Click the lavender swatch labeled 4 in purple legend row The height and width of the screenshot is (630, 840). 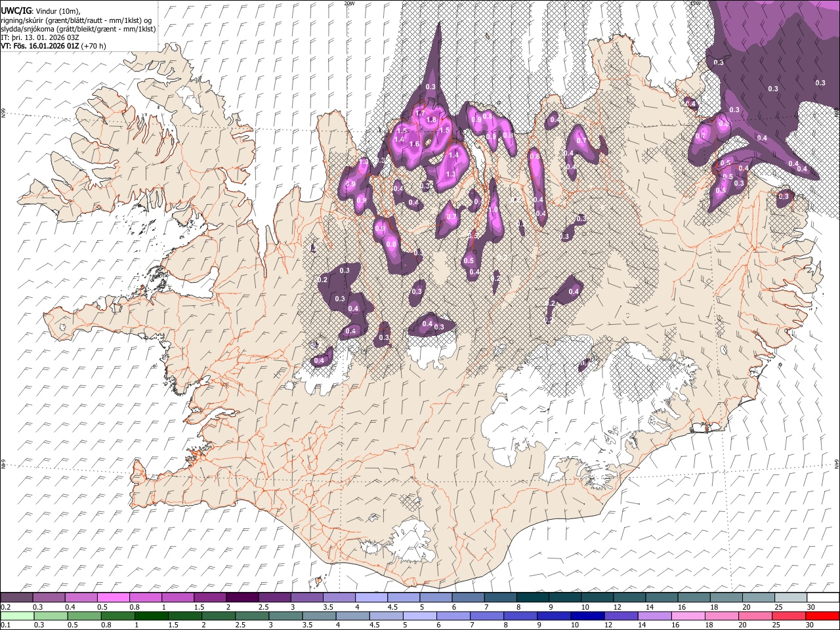tap(371, 597)
